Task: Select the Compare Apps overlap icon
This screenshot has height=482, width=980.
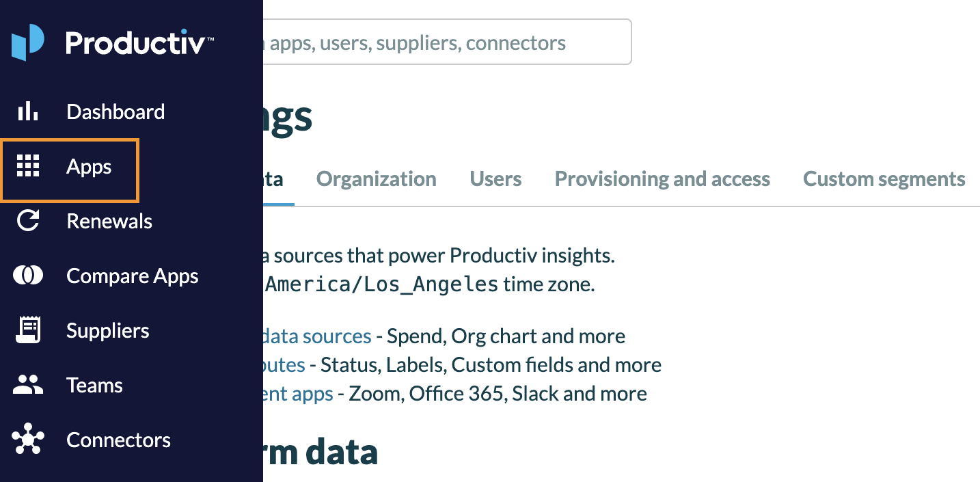Action: tap(28, 275)
